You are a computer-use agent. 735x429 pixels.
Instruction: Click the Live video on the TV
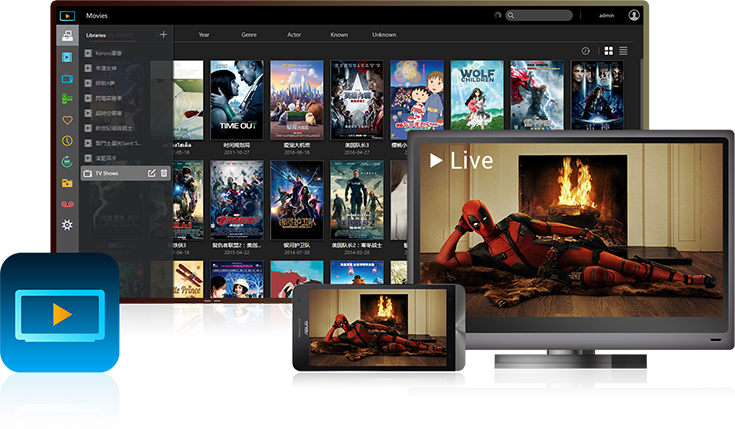[571, 230]
